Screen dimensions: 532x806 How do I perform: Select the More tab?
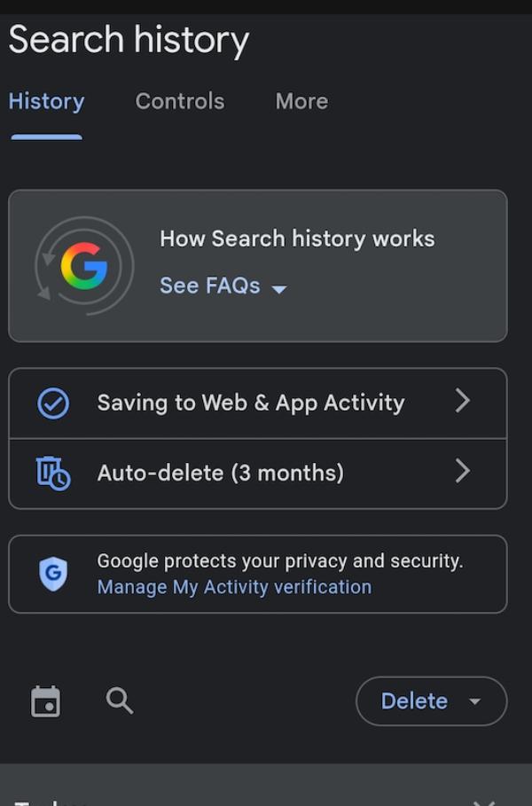pos(301,102)
